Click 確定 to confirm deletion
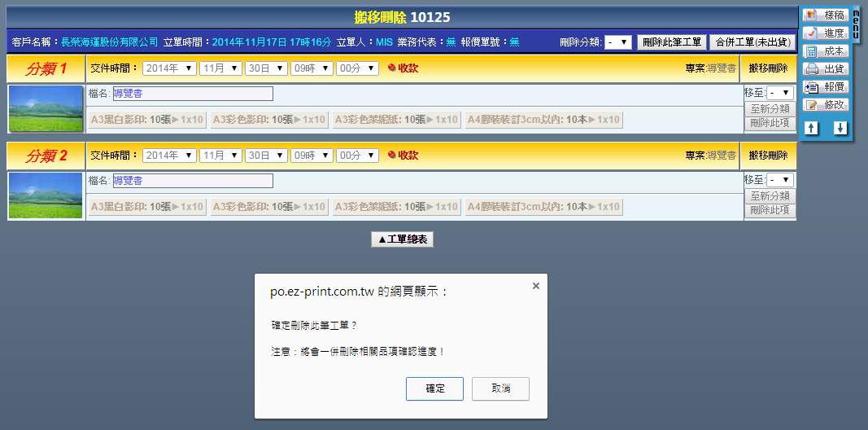The height and width of the screenshot is (430, 868). 435,388
